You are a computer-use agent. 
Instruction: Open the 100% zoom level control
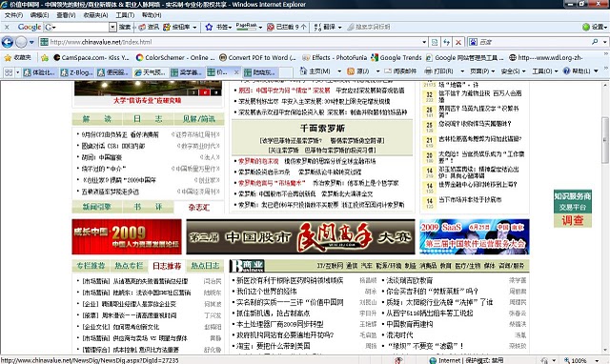tap(581, 360)
